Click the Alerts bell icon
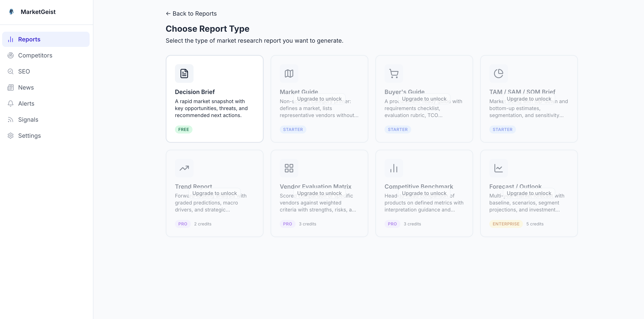The image size is (644, 319). click(x=11, y=103)
